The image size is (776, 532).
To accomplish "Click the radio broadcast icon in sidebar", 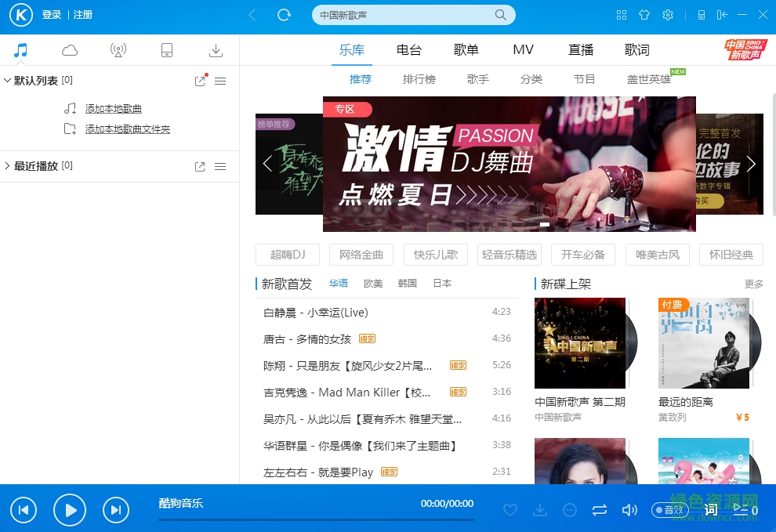I will pos(118,49).
